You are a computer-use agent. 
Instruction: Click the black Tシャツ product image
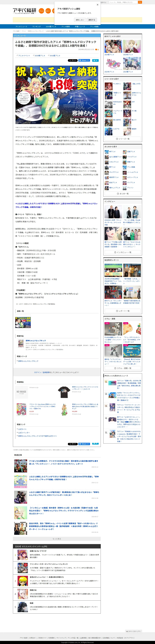click(x=64, y=392)
